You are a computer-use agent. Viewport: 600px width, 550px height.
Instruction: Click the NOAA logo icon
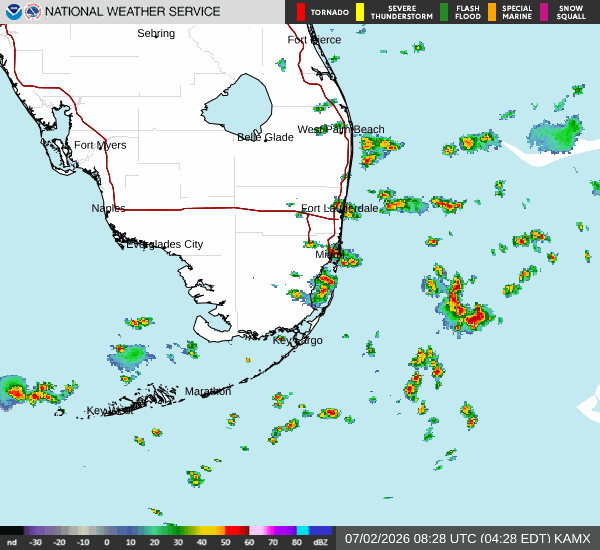pyautogui.click(x=13, y=12)
